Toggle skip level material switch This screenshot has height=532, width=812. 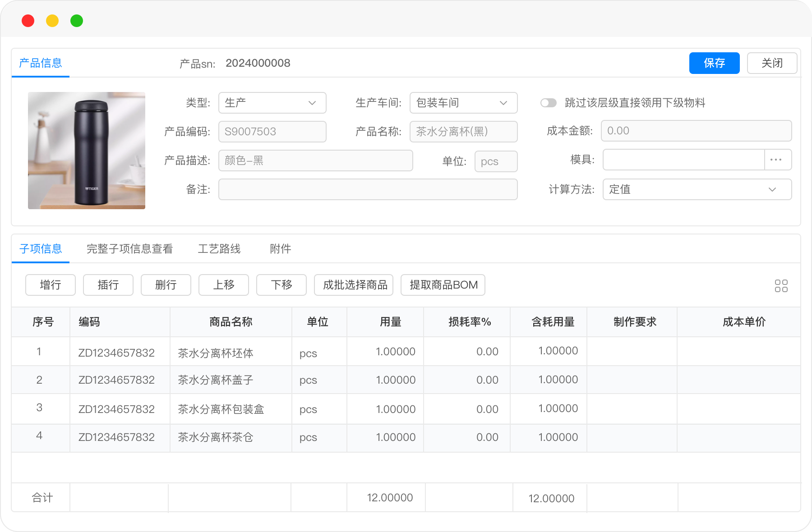coord(549,103)
